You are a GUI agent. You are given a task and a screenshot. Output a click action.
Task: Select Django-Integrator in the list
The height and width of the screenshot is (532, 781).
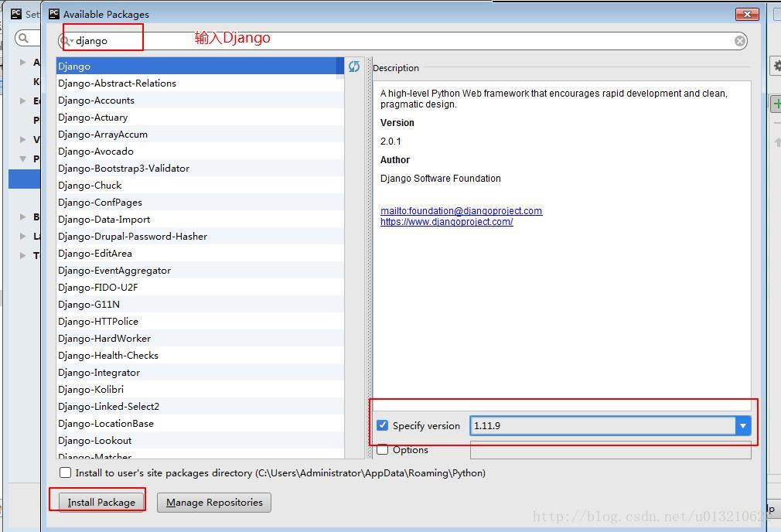[200, 372]
